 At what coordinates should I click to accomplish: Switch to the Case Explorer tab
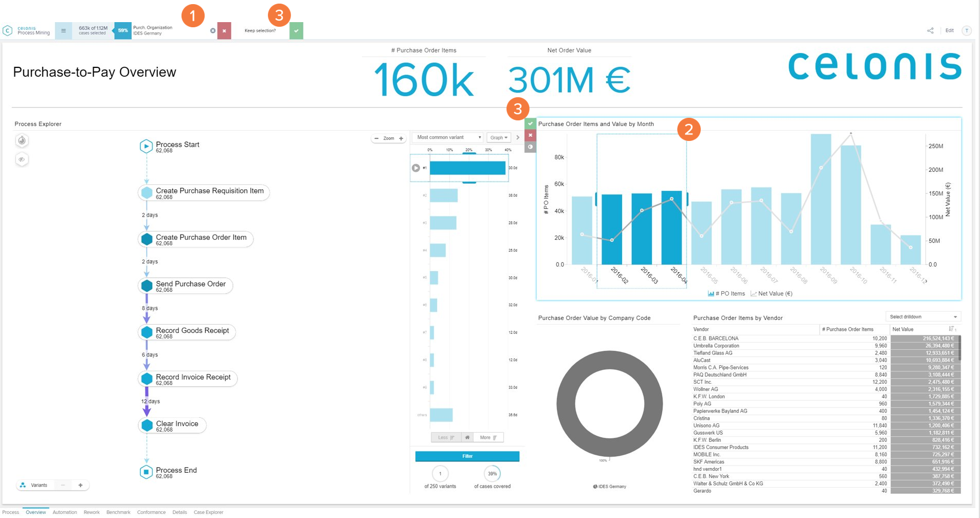point(208,512)
